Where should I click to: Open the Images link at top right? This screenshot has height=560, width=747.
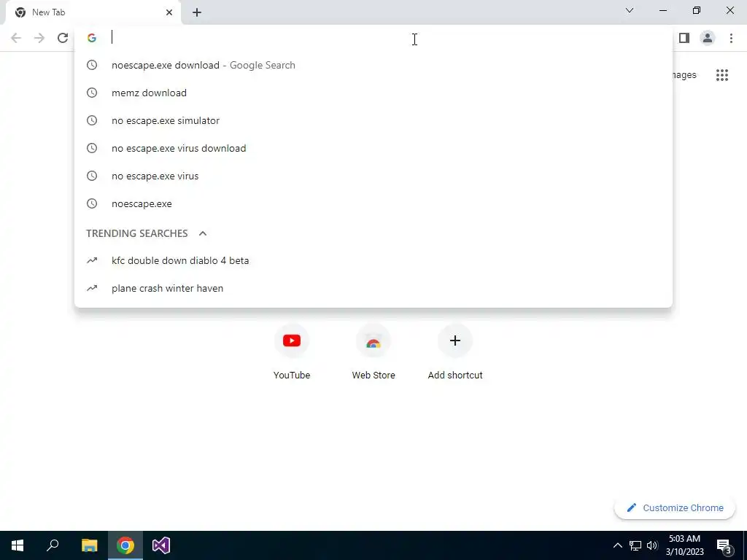(x=684, y=75)
